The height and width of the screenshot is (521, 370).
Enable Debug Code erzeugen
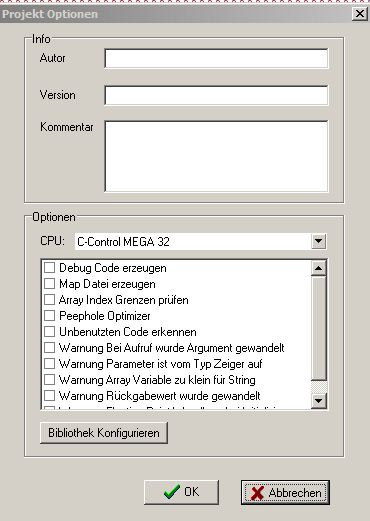point(49,268)
